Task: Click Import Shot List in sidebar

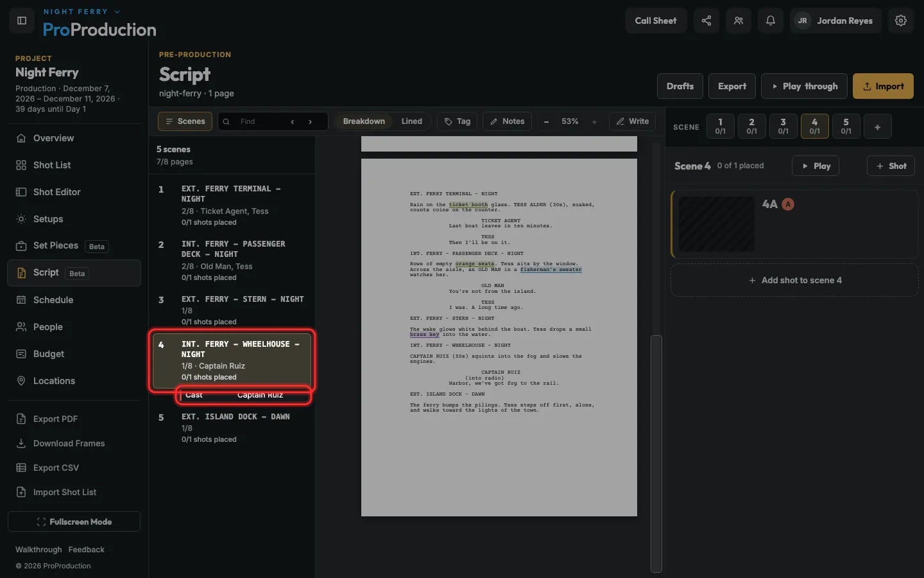Action: point(74,492)
